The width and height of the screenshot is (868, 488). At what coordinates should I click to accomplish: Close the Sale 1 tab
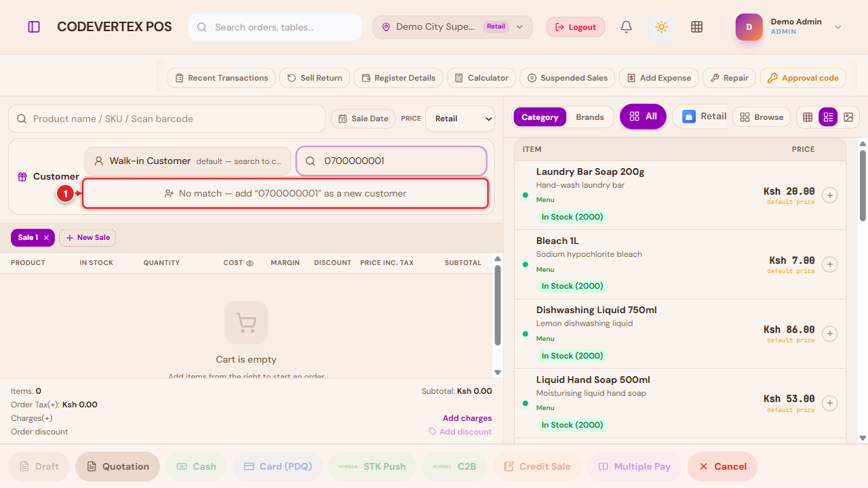[x=46, y=238]
